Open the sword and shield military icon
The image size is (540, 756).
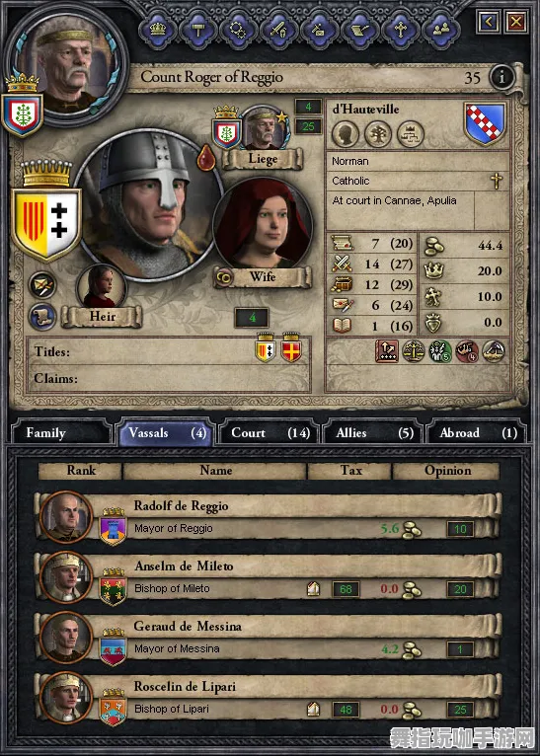[x=278, y=30]
